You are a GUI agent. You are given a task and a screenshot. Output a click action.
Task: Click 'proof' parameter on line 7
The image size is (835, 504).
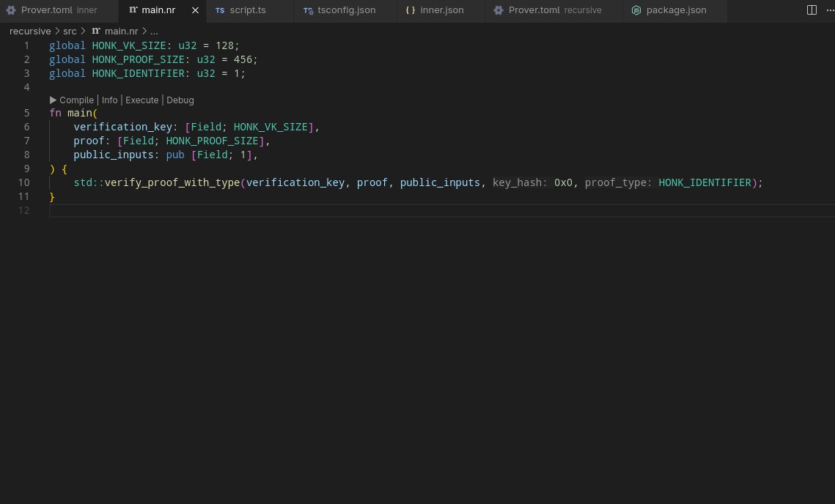89,141
